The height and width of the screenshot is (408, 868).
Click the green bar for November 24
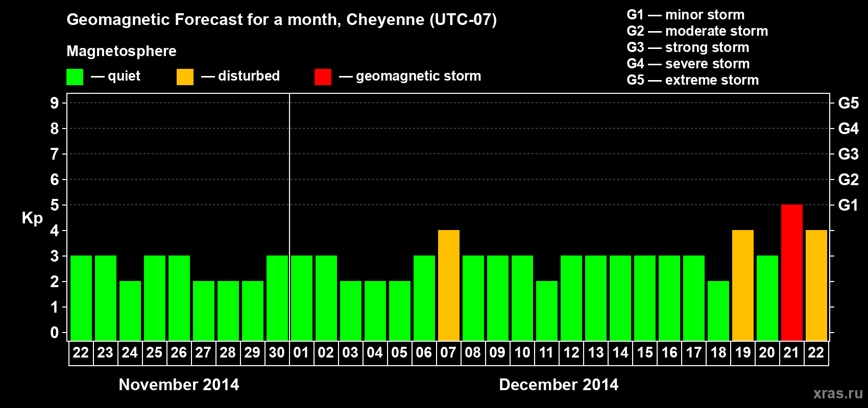click(130, 311)
